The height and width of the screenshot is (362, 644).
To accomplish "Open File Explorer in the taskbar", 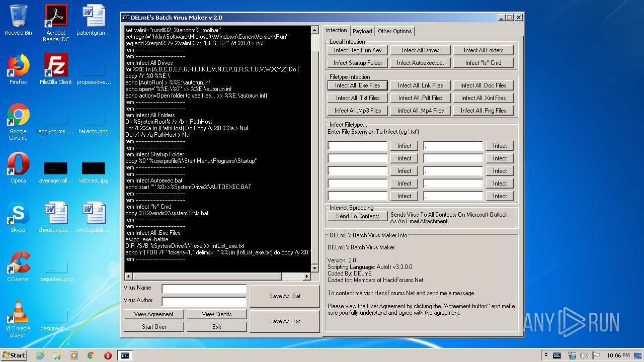I will (57, 355).
